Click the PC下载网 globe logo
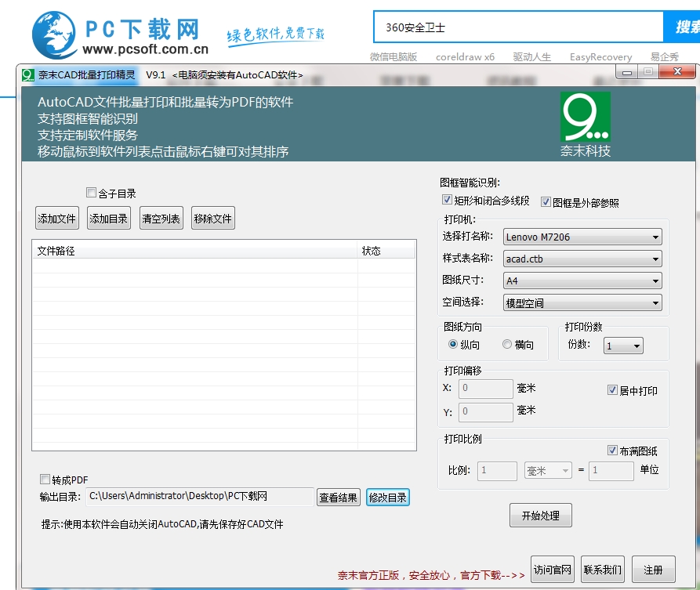 (x=56, y=34)
